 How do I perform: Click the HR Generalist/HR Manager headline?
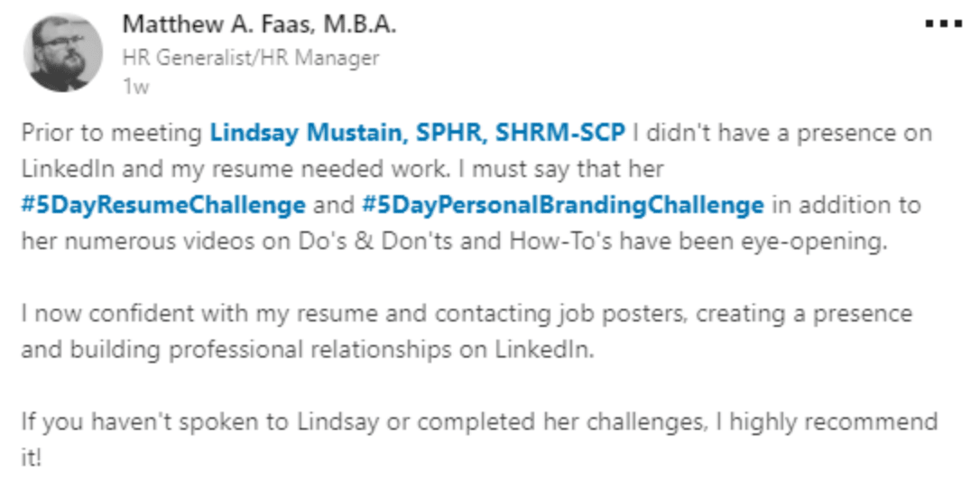250,58
